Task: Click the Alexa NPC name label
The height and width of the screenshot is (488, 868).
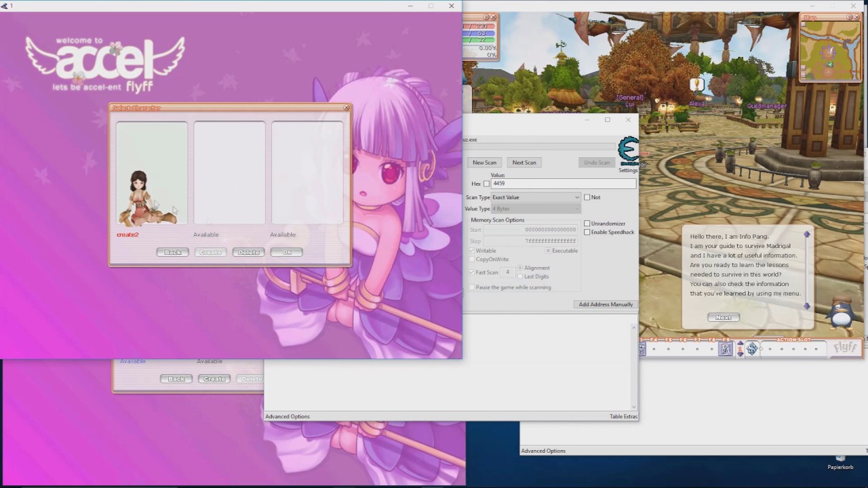Action: click(x=697, y=104)
